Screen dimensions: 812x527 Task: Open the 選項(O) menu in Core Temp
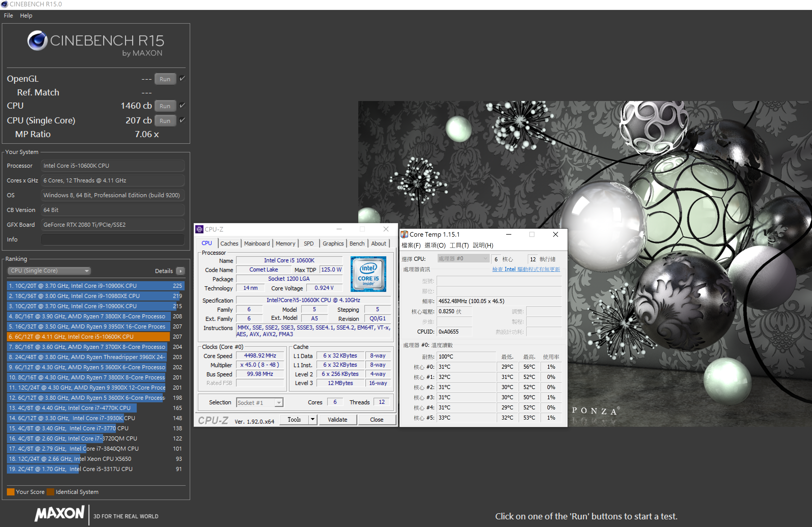435,246
